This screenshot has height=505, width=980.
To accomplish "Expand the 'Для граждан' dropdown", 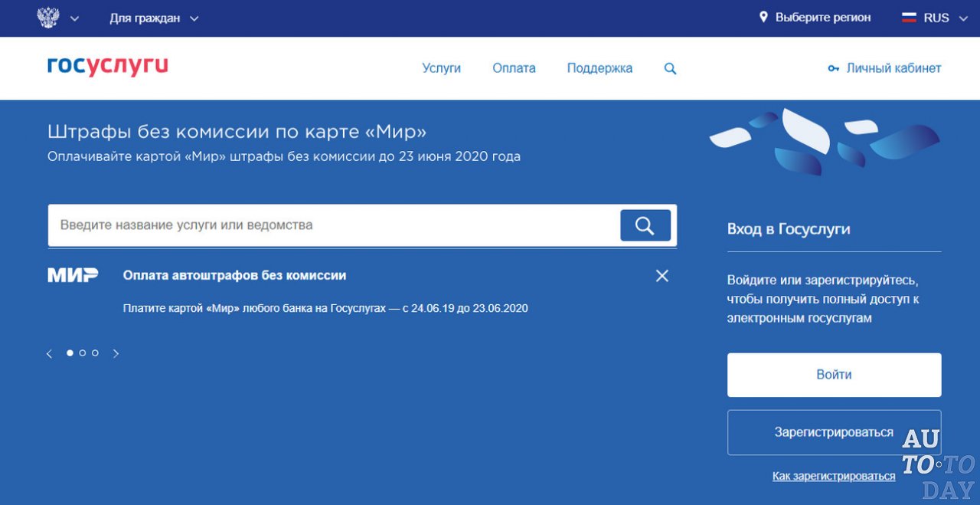I will tap(153, 18).
